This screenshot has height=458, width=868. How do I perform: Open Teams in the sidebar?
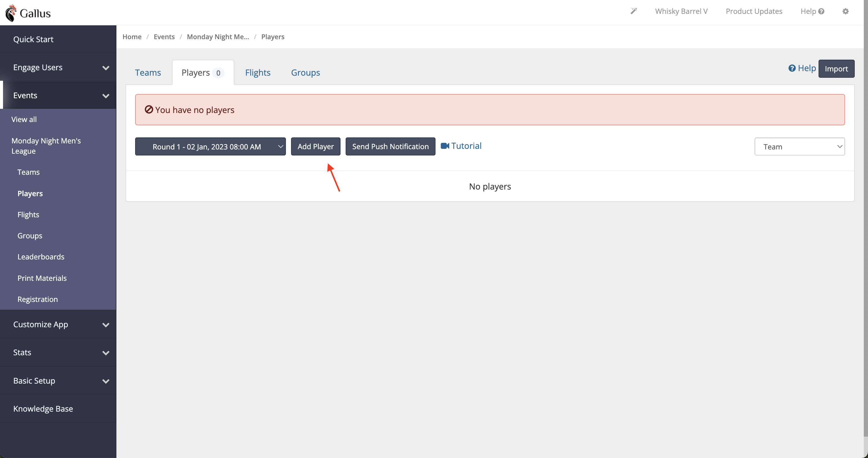pyautogui.click(x=28, y=172)
